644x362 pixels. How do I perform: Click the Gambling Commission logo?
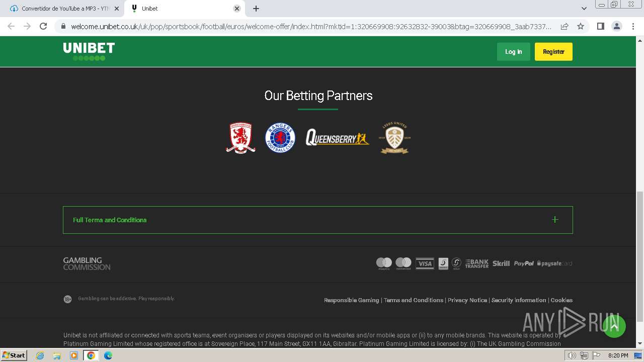pos(87,264)
